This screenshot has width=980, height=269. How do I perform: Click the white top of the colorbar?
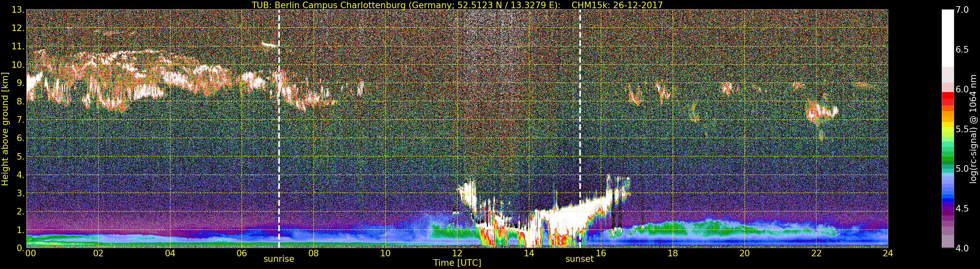point(948,38)
